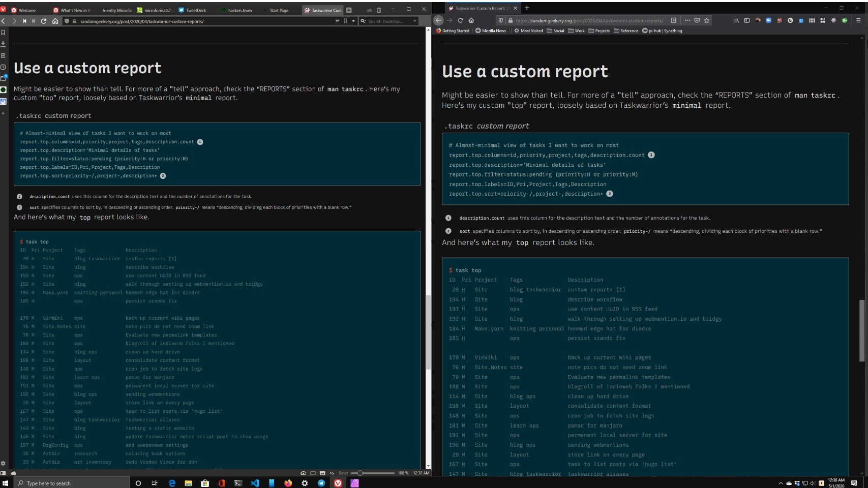Open Reference bookmarks folder
Image resolution: width=868 pixels, height=488 pixels.
click(x=626, y=30)
